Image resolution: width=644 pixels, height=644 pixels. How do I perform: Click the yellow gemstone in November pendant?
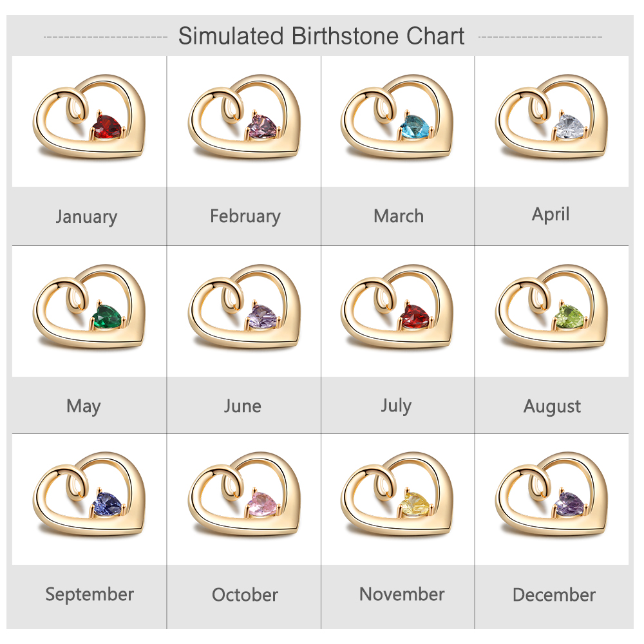[x=415, y=504]
